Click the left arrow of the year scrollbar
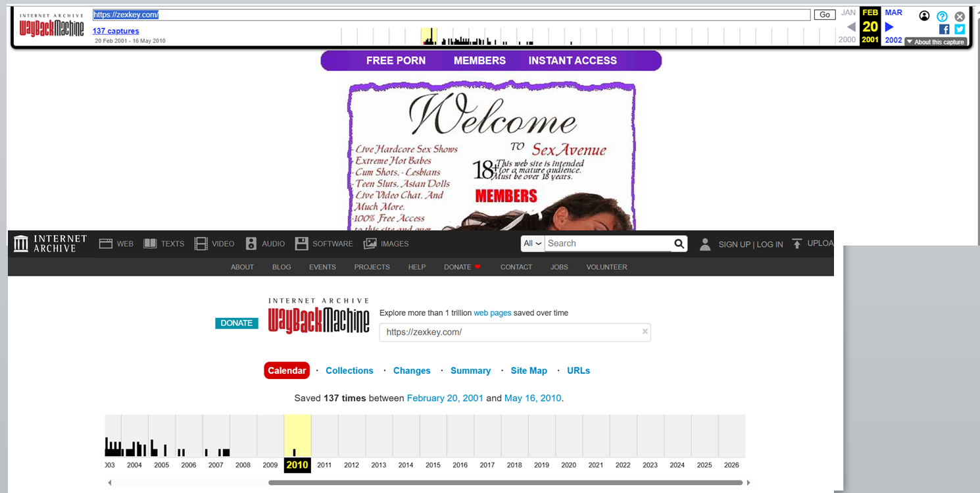The height and width of the screenshot is (493, 980). [110, 482]
